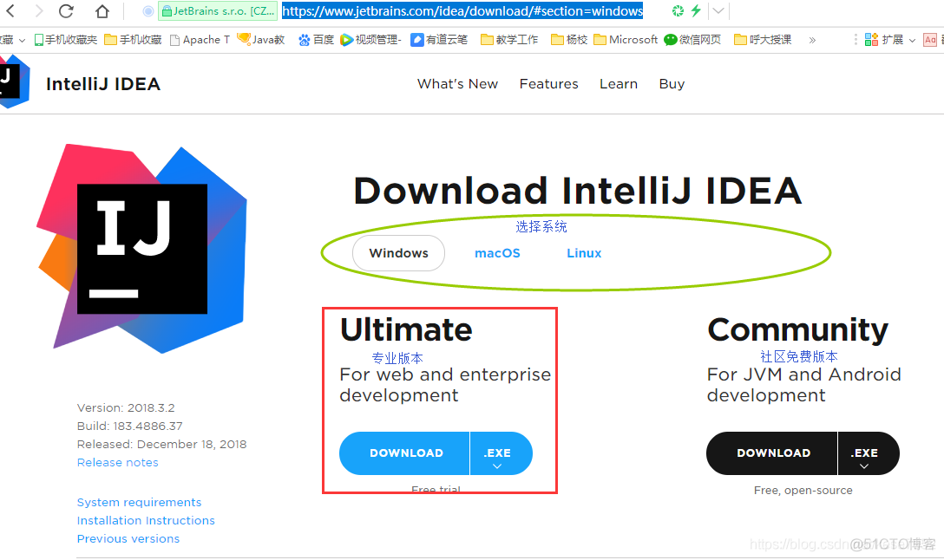Open the Apache T bookmark
Viewport: 944px width, 560px height.
pyautogui.click(x=200, y=40)
